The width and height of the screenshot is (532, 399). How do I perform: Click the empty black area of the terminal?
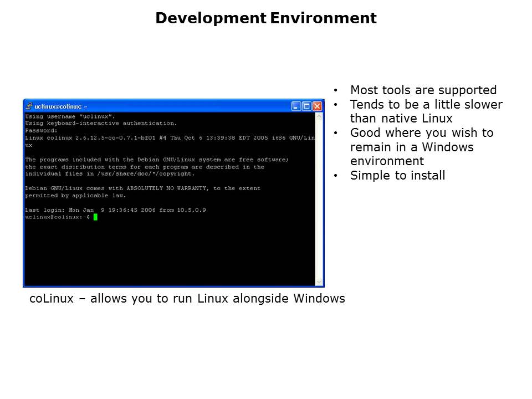click(x=166, y=255)
